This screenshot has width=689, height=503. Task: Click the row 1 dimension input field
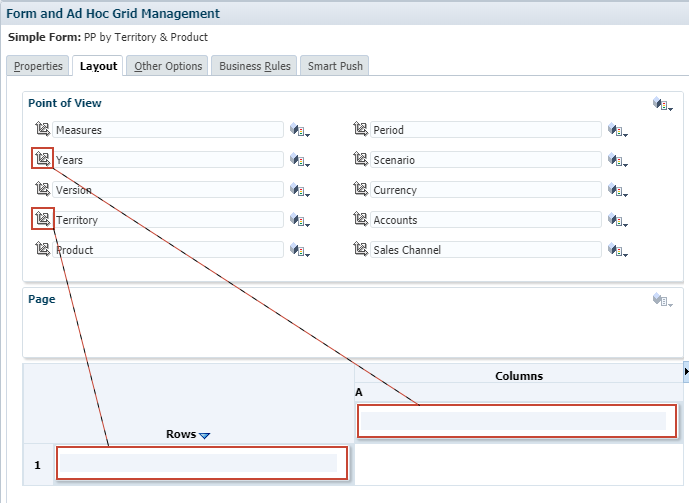pyautogui.click(x=201, y=464)
